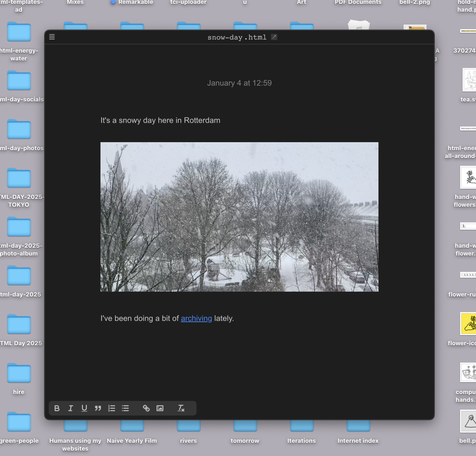The image size is (476, 456).
Task: Click the "January 4 at 12:59" date text
Action: 239,83
